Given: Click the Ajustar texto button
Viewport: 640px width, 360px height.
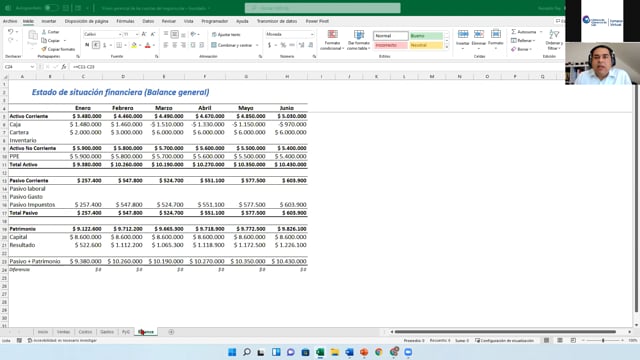Looking at the screenshot, I should pyautogui.click(x=226, y=35).
